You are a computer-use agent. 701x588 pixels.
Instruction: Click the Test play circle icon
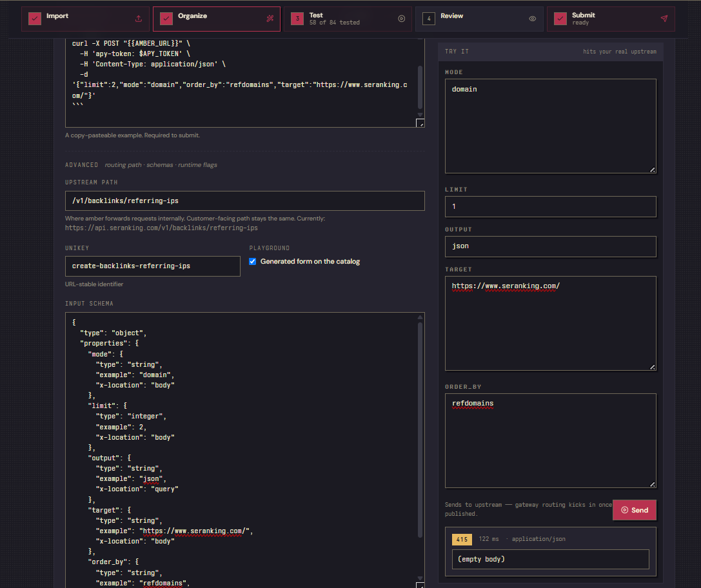pyautogui.click(x=402, y=19)
